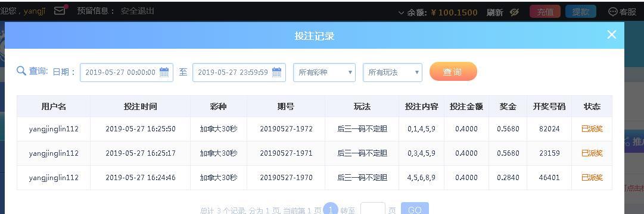Screen dimensions: 644x214
Task: Click 投注金额 column header
Action: (x=466, y=106)
